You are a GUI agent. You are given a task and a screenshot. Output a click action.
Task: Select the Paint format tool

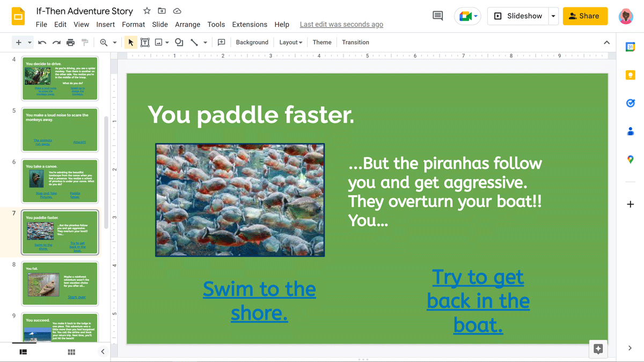[x=84, y=42]
